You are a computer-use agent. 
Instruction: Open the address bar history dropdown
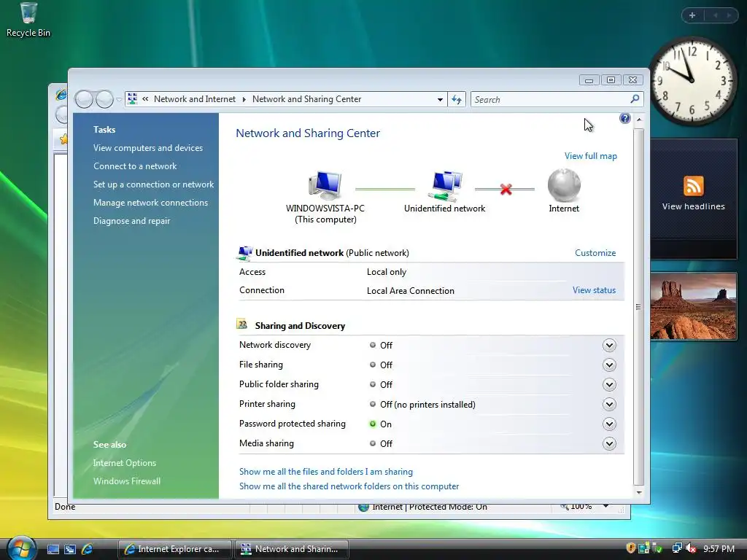coord(440,99)
